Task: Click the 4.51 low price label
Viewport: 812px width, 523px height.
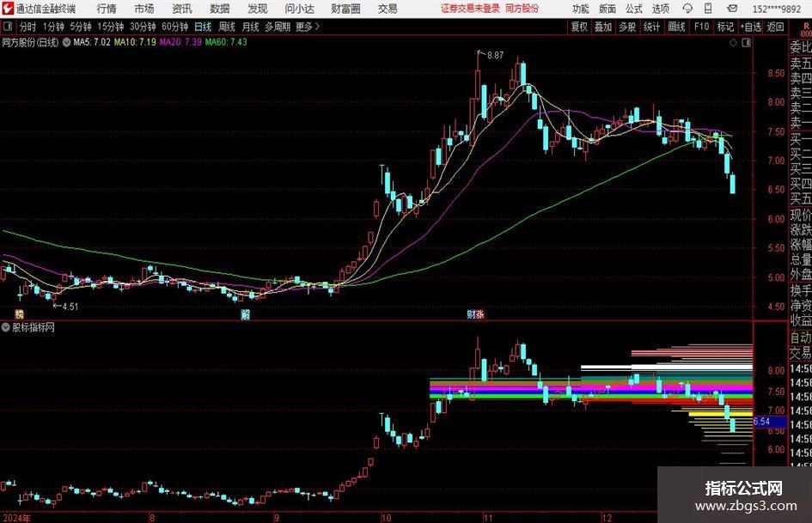Action: point(70,307)
